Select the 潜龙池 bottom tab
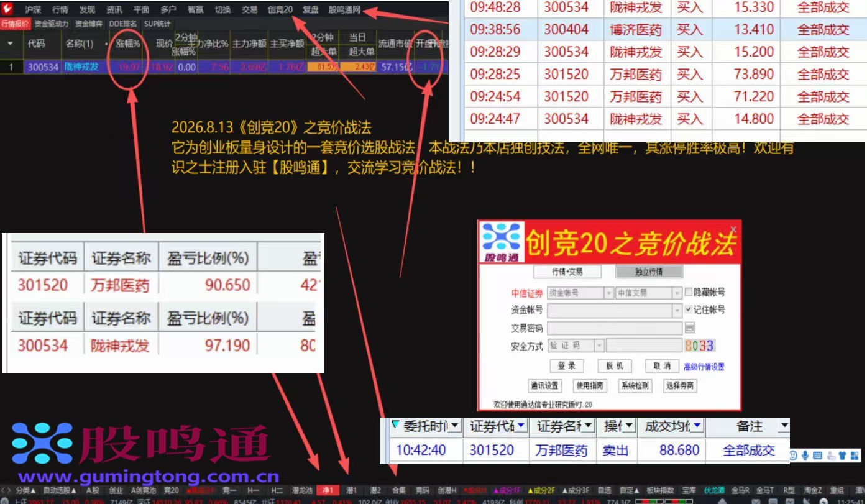This screenshot has height=504, width=867. coord(302,490)
